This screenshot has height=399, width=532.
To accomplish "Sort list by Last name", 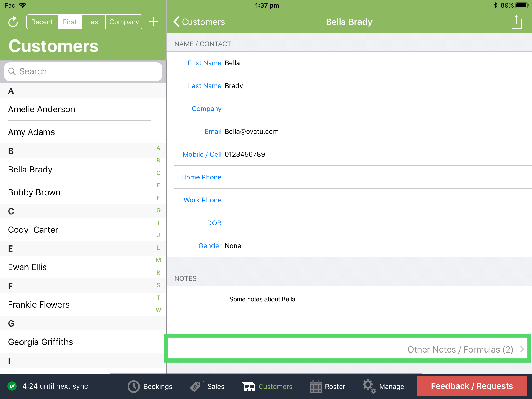I will pyautogui.click(x=94, y=22).
